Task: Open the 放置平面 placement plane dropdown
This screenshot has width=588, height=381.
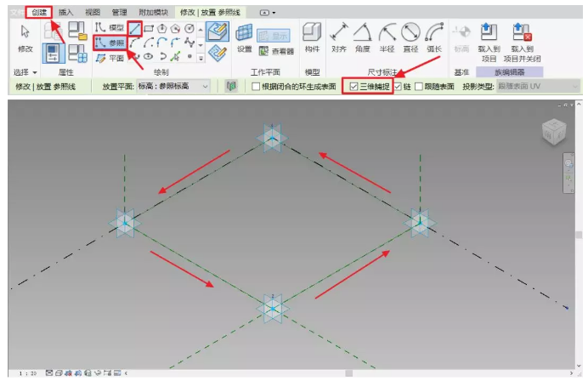Action: pyautogui.click(x=172, y=87)
